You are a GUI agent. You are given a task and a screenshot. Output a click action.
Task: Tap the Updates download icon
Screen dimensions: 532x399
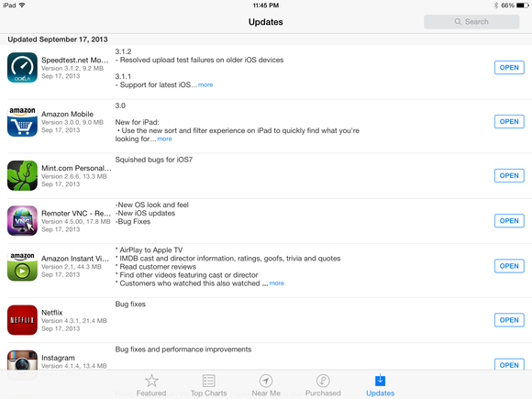(x=381, y=380)
